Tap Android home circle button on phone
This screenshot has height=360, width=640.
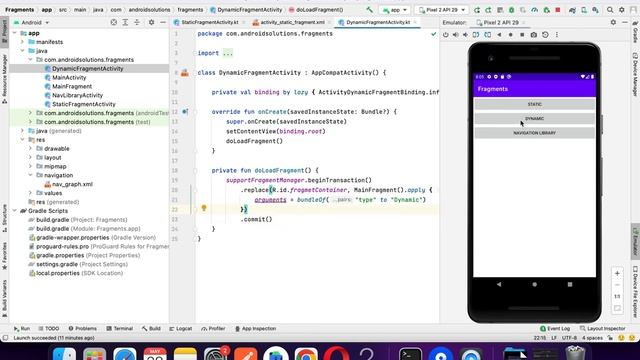click(x=534, y=284)
